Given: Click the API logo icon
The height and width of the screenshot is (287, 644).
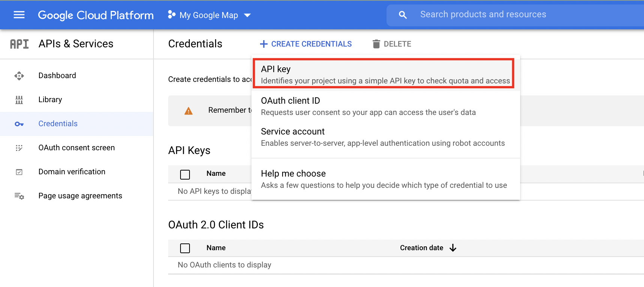Looking at the screenshot, I should [19, 44].
